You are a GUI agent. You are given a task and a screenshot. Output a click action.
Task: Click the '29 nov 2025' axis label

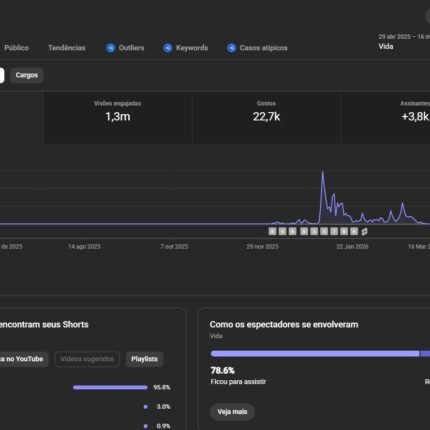pos(262,247)
